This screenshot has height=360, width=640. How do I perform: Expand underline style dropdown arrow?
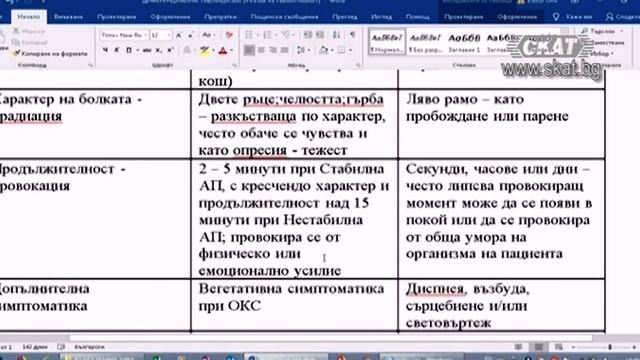138,51
